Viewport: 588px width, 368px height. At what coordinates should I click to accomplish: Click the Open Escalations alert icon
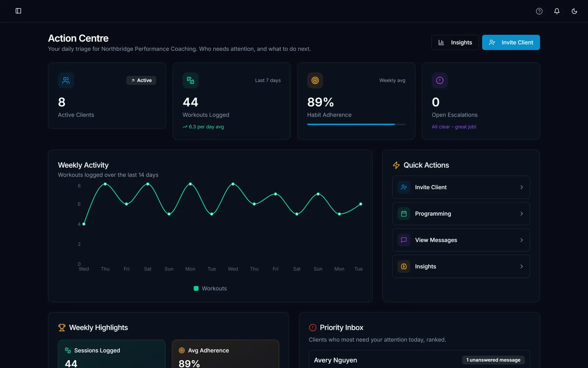(x=440, y=80)
